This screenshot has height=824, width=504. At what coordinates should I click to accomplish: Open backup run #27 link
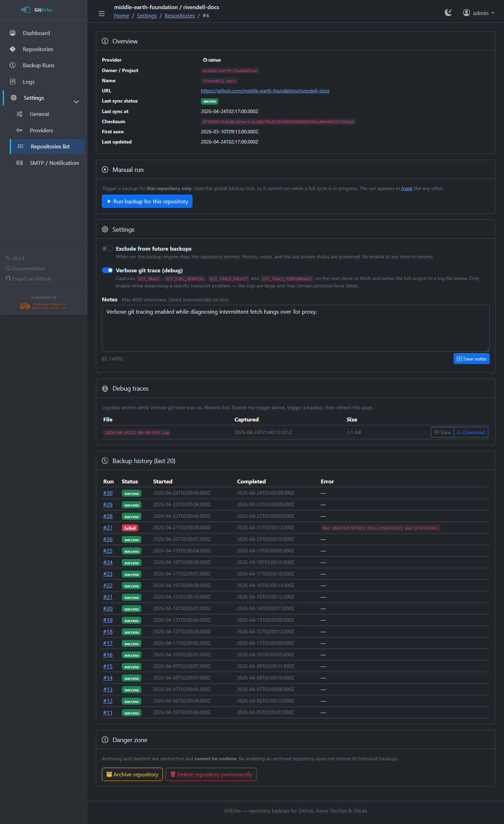[x=108, y=528]
